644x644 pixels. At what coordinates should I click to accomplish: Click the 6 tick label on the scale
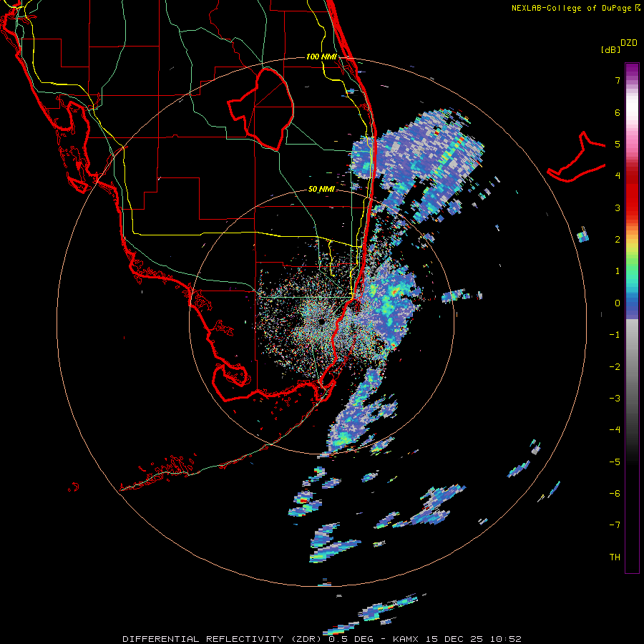(618, 112)
